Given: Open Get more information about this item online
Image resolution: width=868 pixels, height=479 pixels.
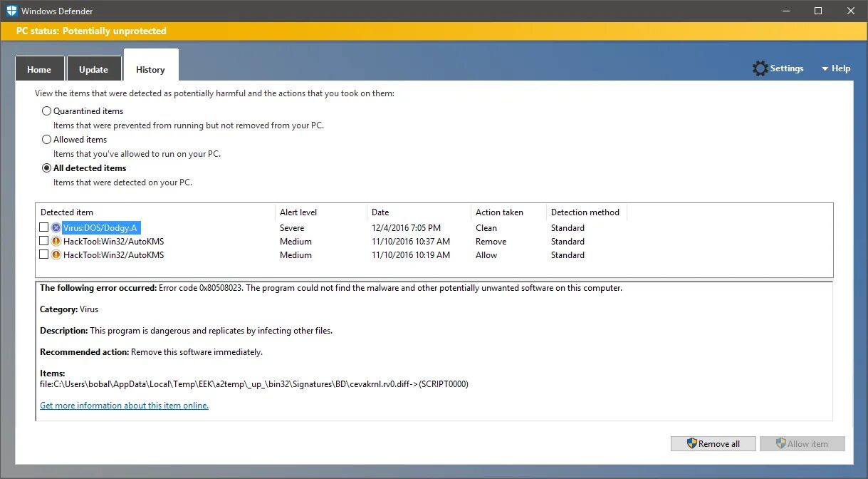Looking at the screenshot, I should (x=124, y=406).
